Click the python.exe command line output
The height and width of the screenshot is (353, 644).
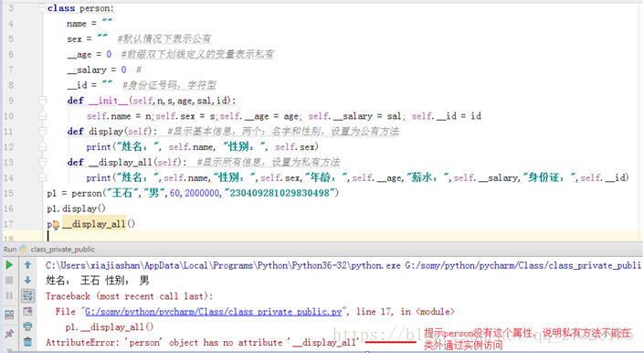click(x=343, y=265)
